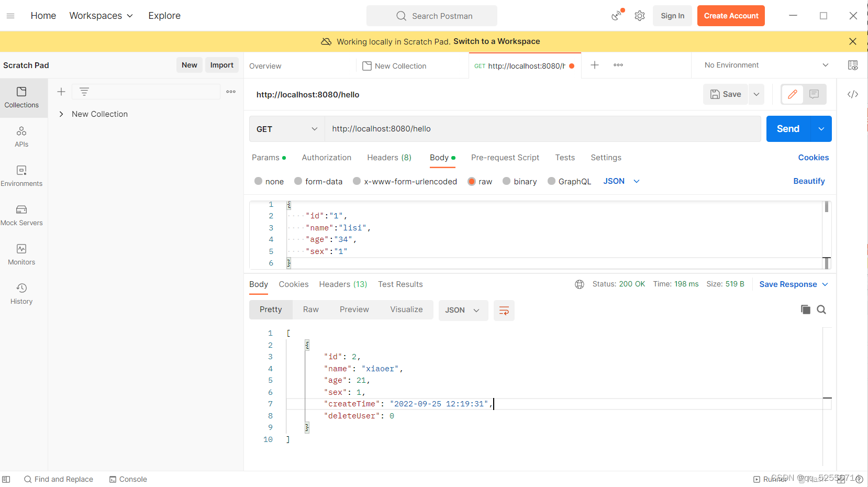Viewport: 868px width, 487px height.
Task: Open the code snippet icon
Action: [853, 94]
